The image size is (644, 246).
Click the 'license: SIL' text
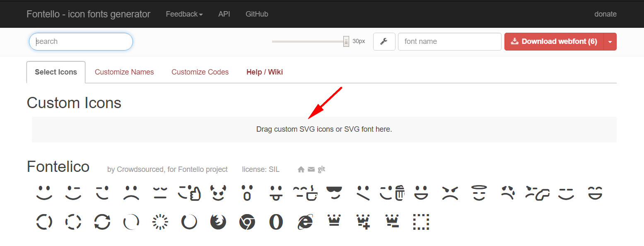261,169
